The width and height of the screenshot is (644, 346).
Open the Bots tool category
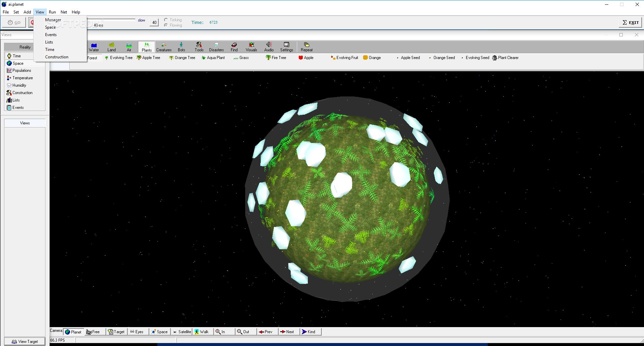tap(182, 47)
